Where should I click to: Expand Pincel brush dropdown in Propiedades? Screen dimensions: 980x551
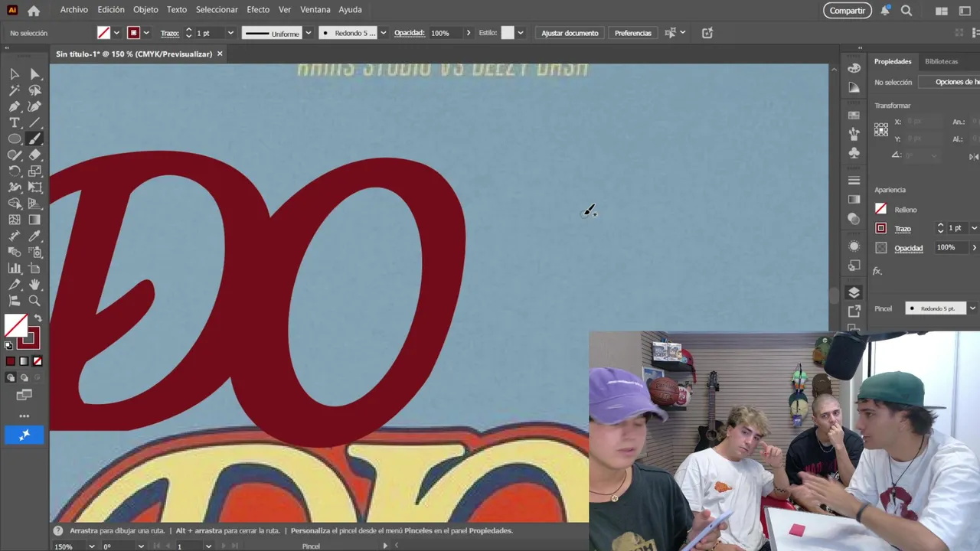pos(972,308)
